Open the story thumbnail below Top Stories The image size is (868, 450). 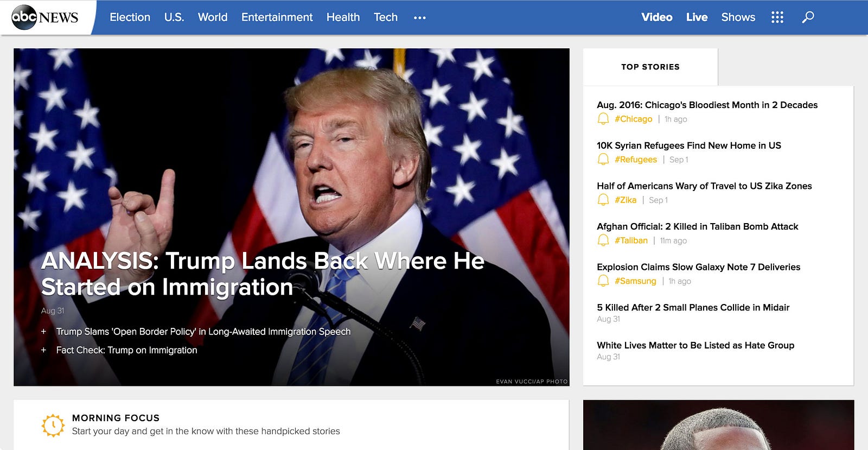pos(718,425)
